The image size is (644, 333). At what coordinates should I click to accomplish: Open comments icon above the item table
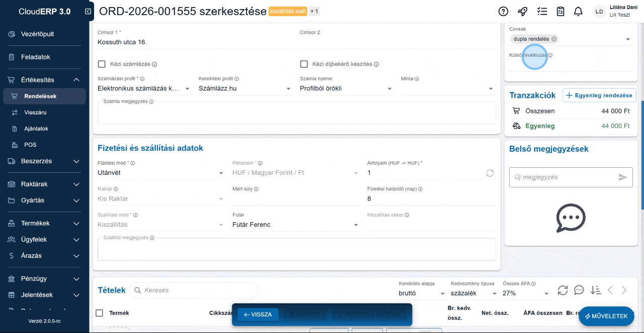(x=579, y=290)
